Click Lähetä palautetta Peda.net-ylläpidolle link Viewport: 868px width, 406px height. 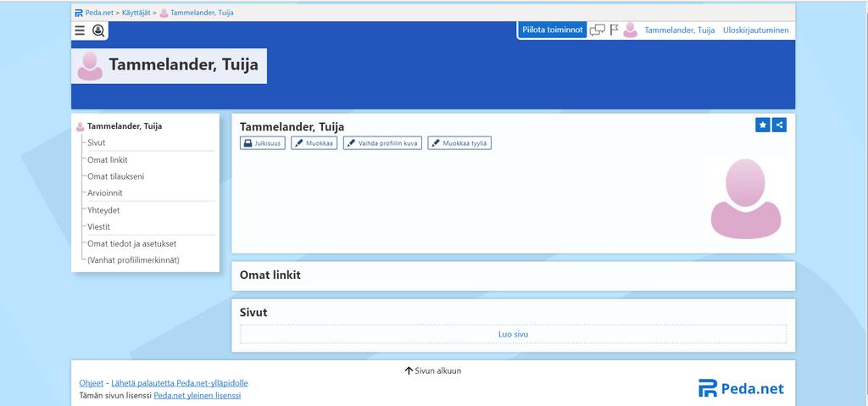pos(180,383)
